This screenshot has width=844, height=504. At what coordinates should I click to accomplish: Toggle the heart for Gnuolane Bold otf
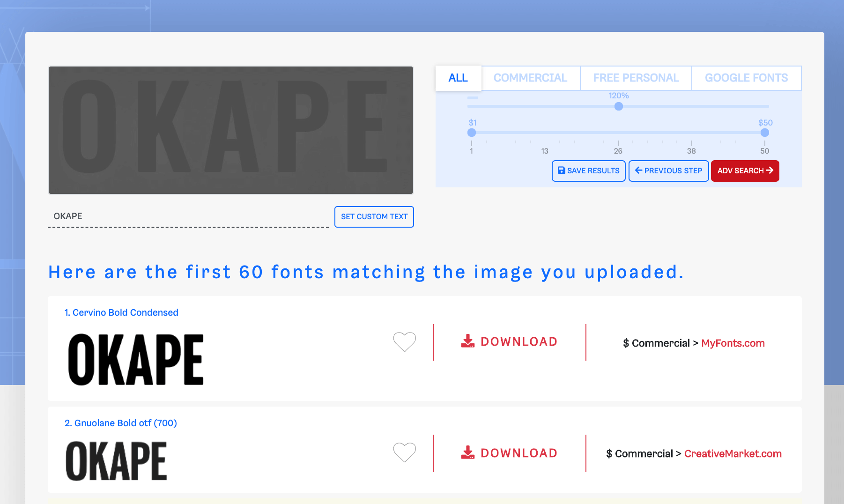pos(404,453)
